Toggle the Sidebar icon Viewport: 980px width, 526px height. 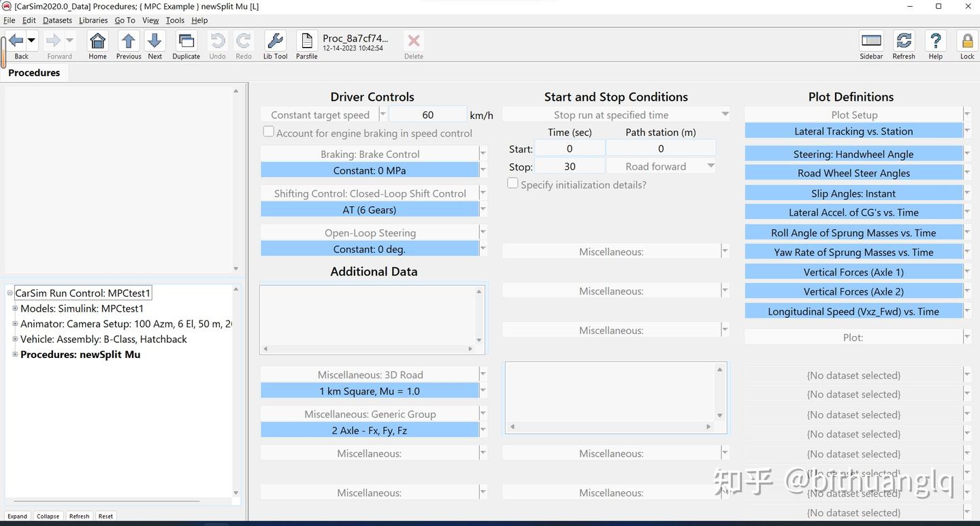[871, 42]
